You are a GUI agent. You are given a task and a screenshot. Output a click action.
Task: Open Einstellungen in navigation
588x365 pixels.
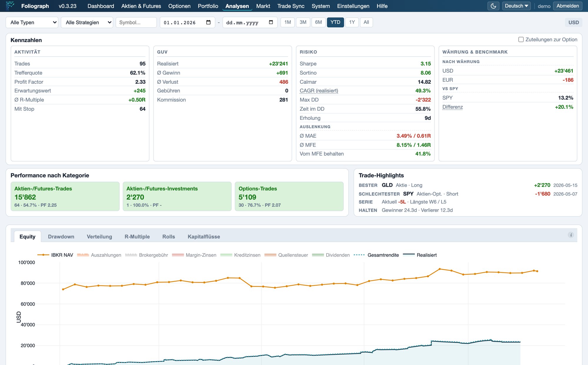(353, 6)
